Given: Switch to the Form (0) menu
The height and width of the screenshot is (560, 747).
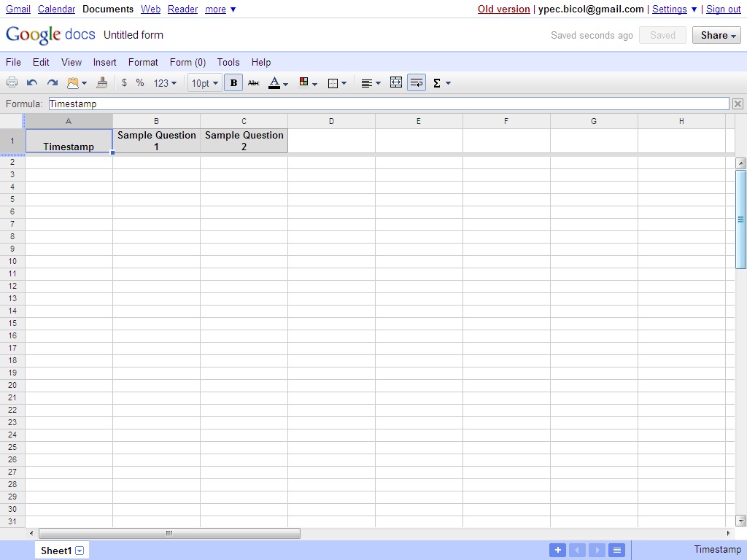Looking at the screenshot, I should click(x=187, y=62).
